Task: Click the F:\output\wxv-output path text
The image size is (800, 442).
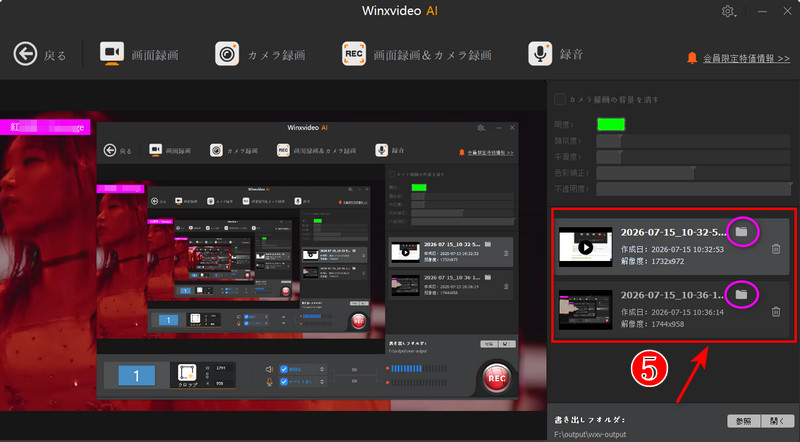Action: 590,434
